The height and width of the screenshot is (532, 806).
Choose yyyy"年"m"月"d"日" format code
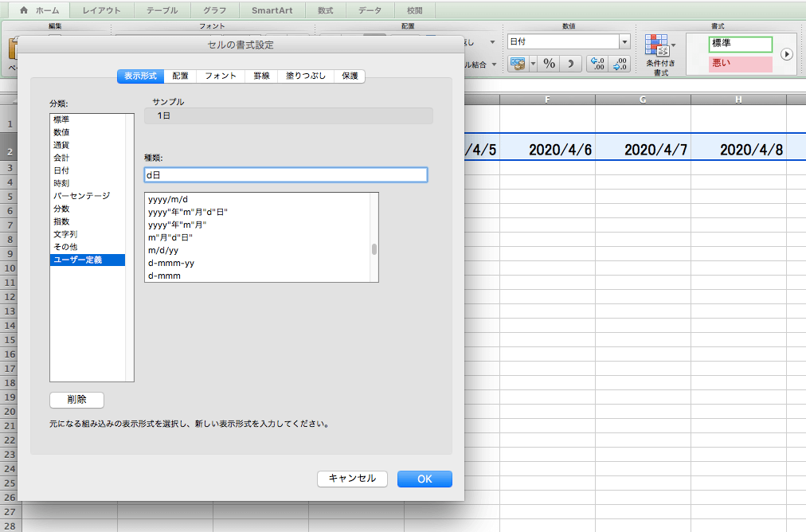[x=257, y=213]
